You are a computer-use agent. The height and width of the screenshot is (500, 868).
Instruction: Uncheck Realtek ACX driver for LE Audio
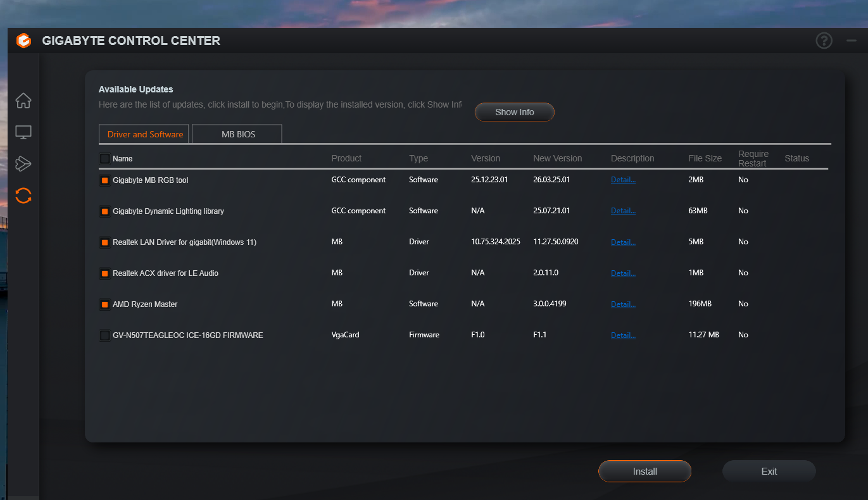(x=104, y=273)
